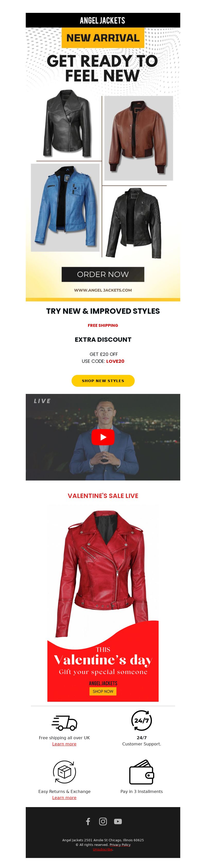Open the YouTube icon in footer
The image size is (206, 868).
(118, 821)
